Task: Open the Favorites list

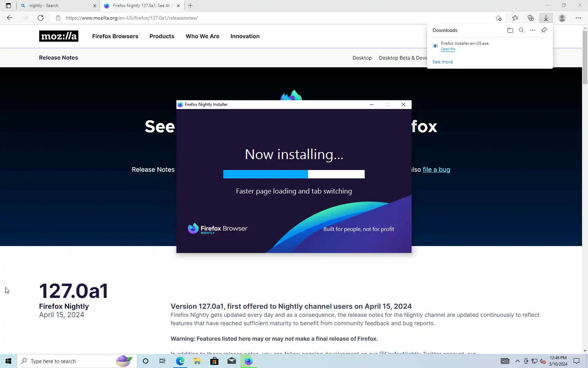Action: (515, 18)
